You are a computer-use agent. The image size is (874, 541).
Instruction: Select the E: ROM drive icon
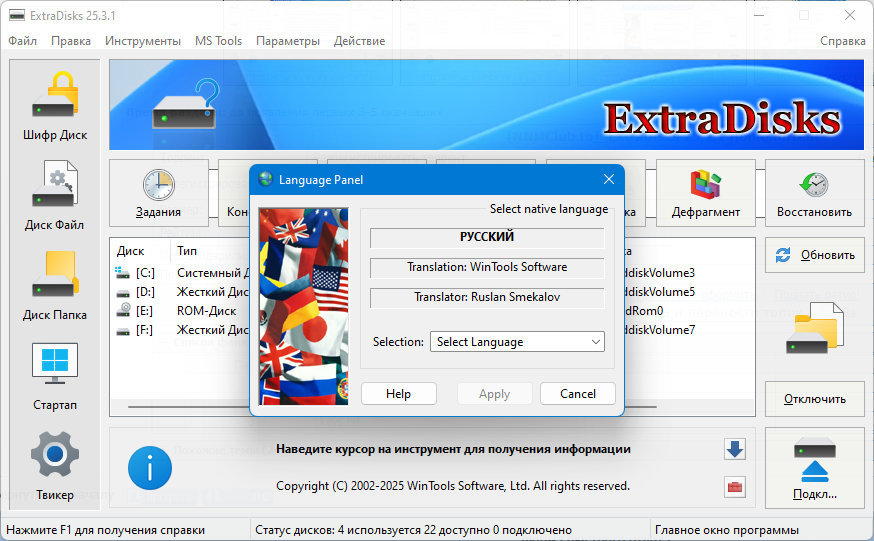click(123, 310)
